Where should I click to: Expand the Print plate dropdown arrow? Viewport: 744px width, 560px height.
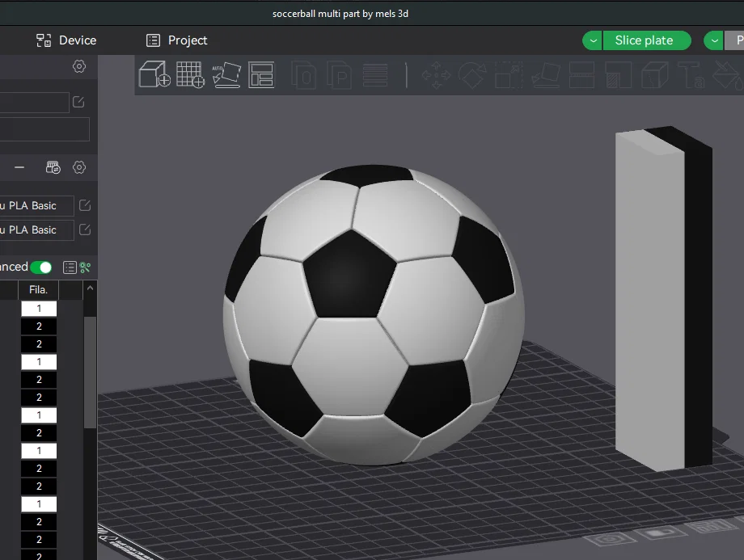click(x=713, y=40)
